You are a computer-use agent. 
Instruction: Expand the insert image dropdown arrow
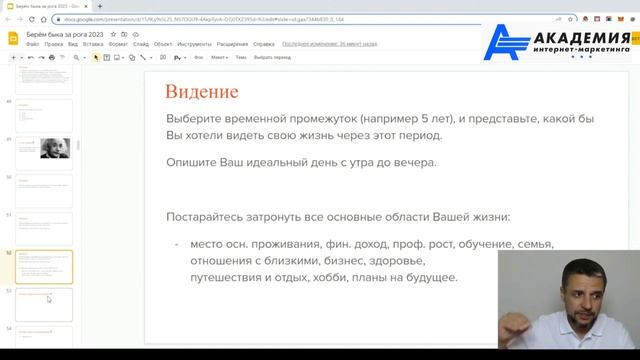coord(123,58)
